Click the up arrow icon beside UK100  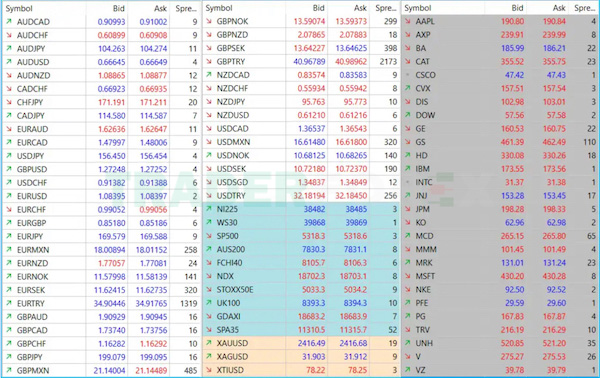[x=209, y=303]
